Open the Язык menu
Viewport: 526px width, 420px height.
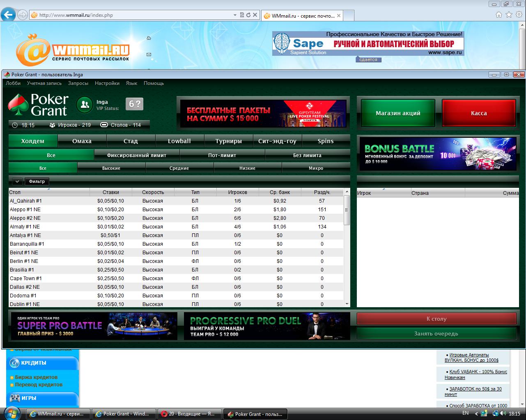[131, 83]
